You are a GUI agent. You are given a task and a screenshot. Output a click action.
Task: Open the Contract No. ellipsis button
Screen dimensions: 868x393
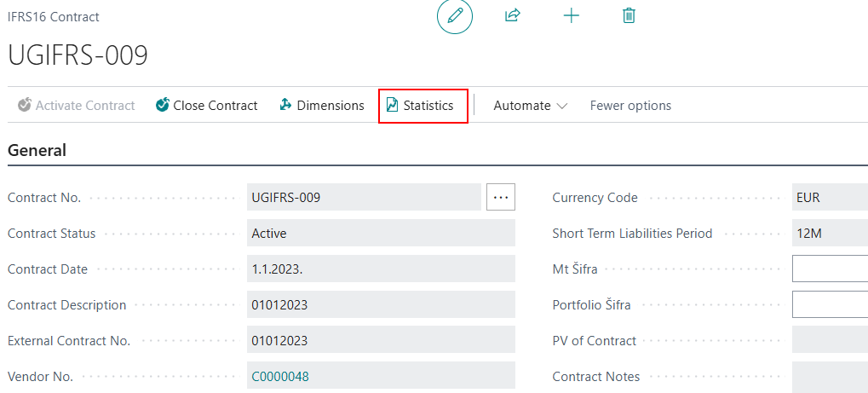coord(501,197)
